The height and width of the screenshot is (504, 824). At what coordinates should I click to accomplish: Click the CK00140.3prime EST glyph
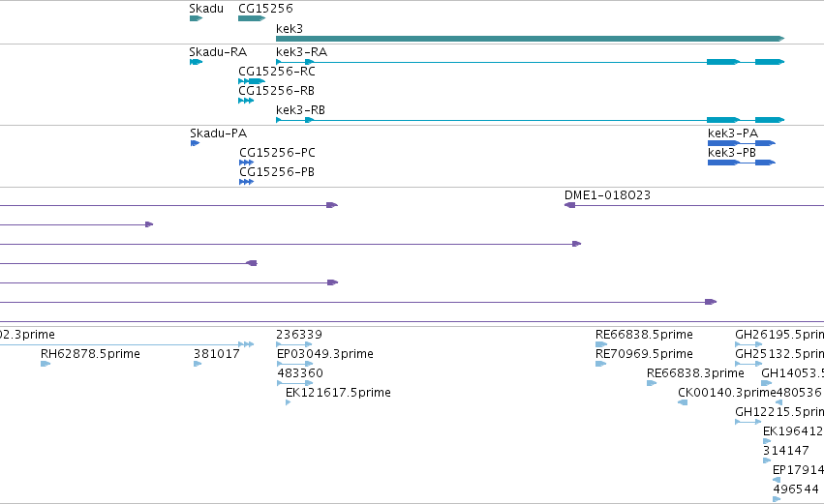[683, 402]
